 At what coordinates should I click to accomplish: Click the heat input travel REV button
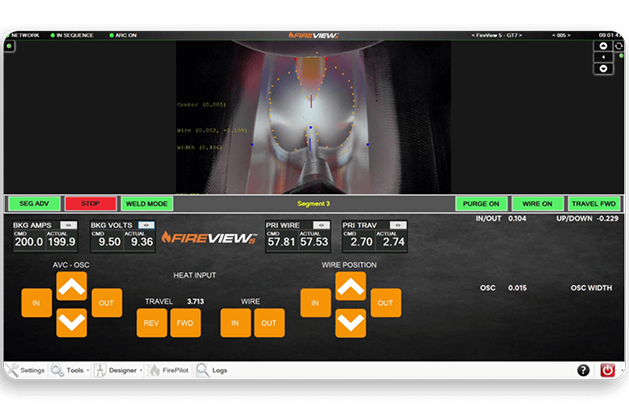[x=152, y=323]
